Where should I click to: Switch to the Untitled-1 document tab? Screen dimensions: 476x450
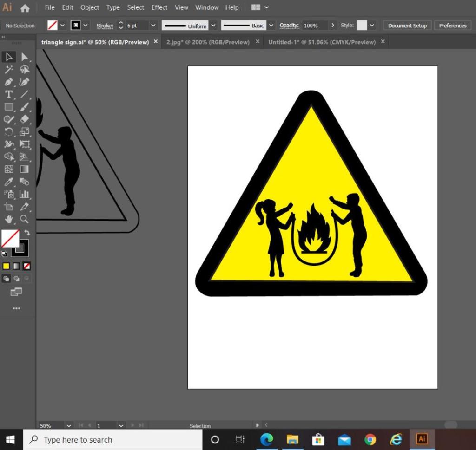(x=322, y=42)
